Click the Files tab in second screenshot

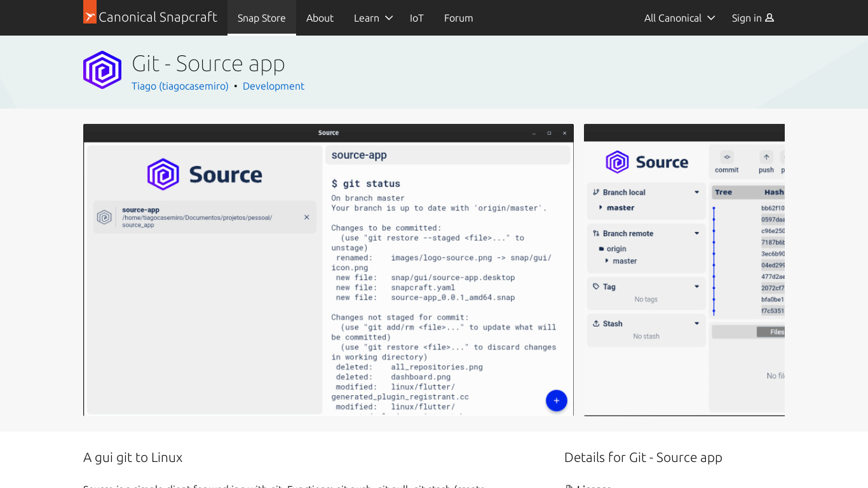coord(771,332)
